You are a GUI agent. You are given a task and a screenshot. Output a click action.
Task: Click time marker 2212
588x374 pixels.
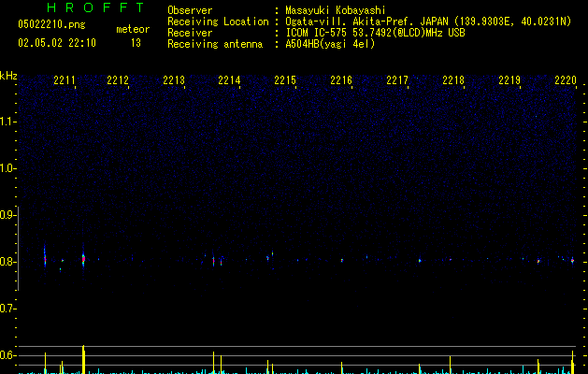pos(118,80)
